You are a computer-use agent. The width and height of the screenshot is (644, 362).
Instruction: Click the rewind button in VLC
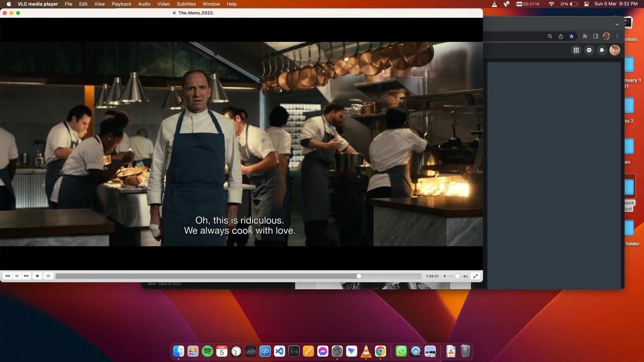pyautogui.click(x=8, y=276)
